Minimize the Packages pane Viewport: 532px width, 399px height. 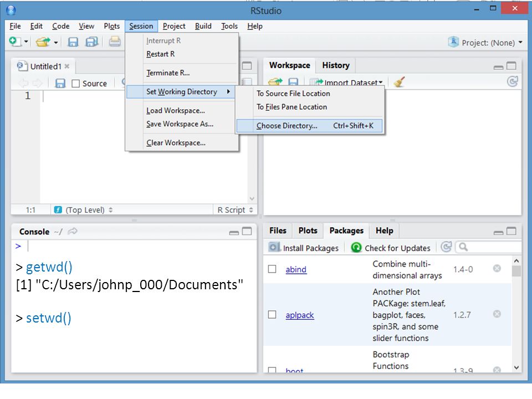[x=498, y=233]
